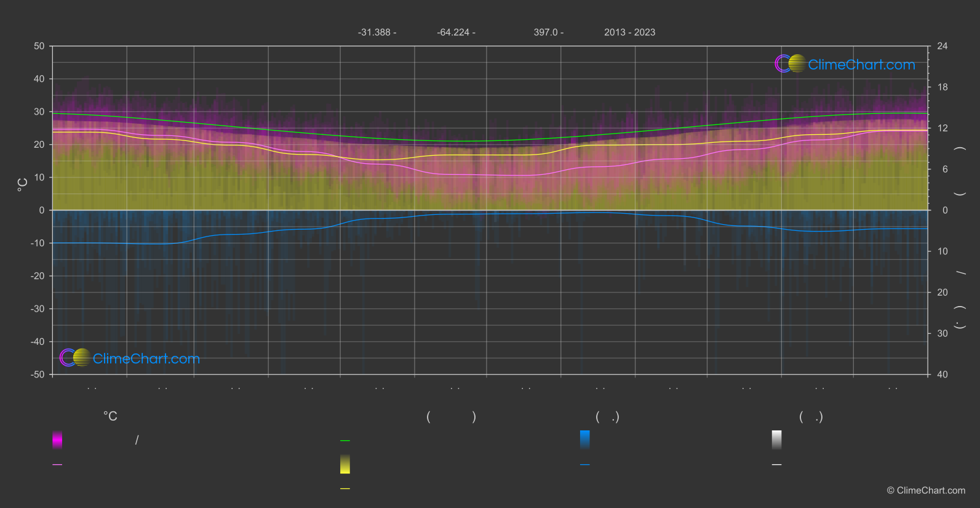980x508 pixels.
Task: Select the blue gradient legend swatch
Action: pyautogui.click(x=585, y=440)
